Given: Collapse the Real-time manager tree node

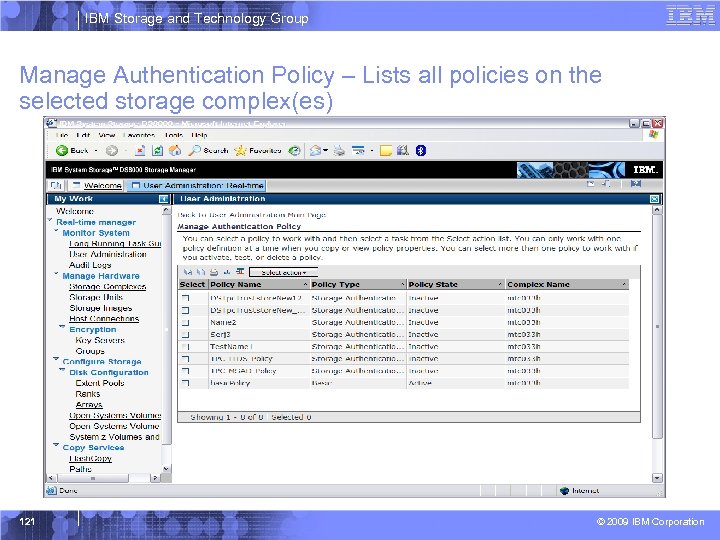Looking at the screenshot, I should click(x=50, y=220).
